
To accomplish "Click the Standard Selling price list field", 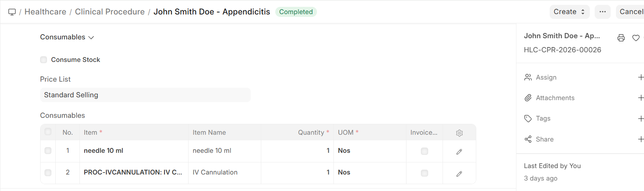I will tap(145, 95).
